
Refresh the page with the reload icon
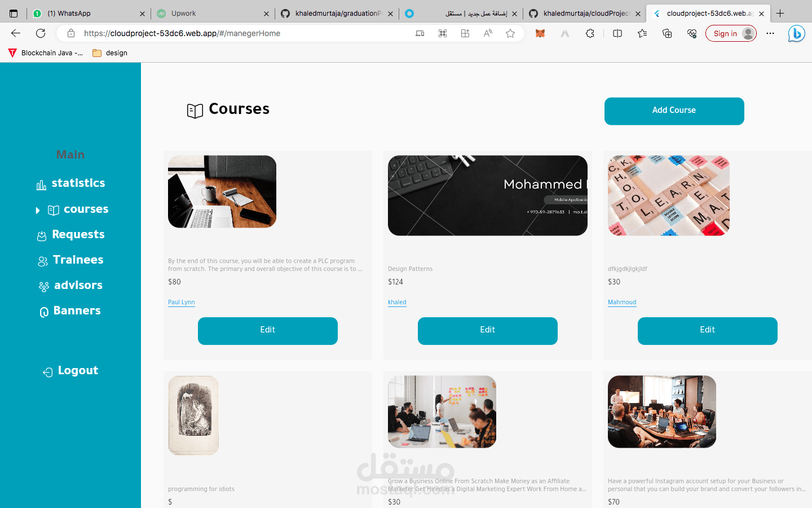click(41, 33)
